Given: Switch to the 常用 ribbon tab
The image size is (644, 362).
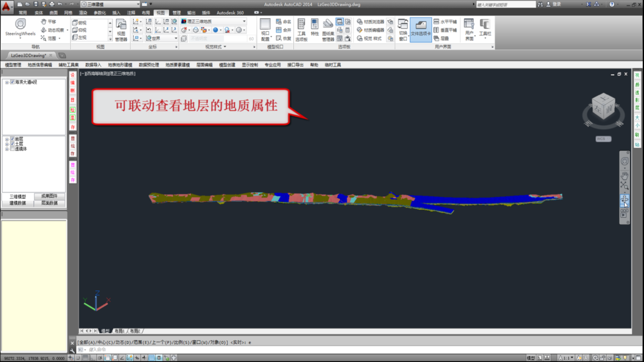Looking at the screenshot, I should click(22, 13).
